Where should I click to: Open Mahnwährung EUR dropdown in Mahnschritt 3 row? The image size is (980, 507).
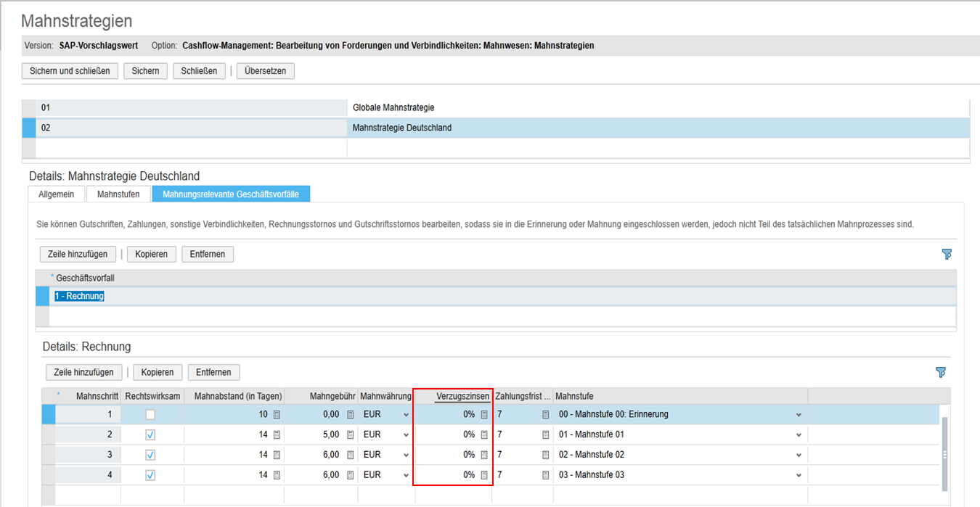tap(406, 456)
